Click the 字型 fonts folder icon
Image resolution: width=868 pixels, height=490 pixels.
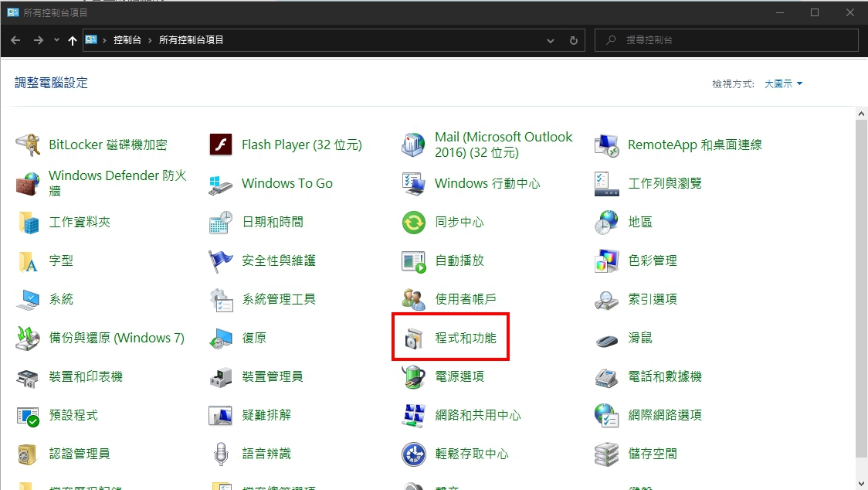coord(28,261)
